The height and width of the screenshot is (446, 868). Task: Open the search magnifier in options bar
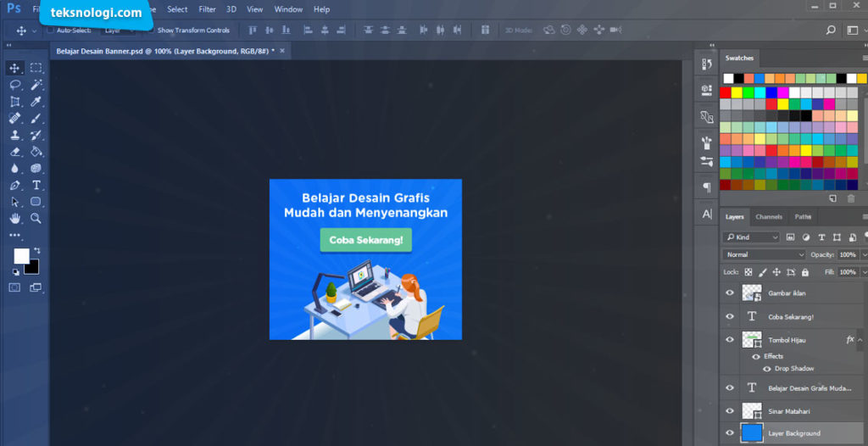point(831,30)
